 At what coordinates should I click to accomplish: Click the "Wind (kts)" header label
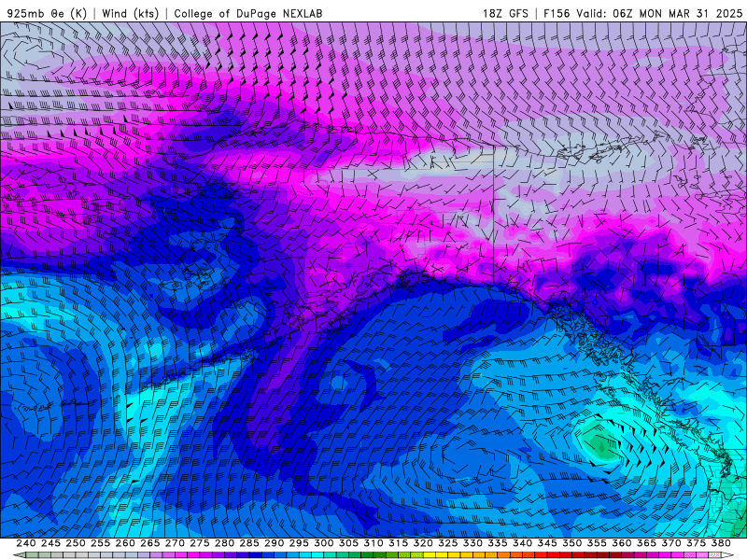[x=130, y=13]
